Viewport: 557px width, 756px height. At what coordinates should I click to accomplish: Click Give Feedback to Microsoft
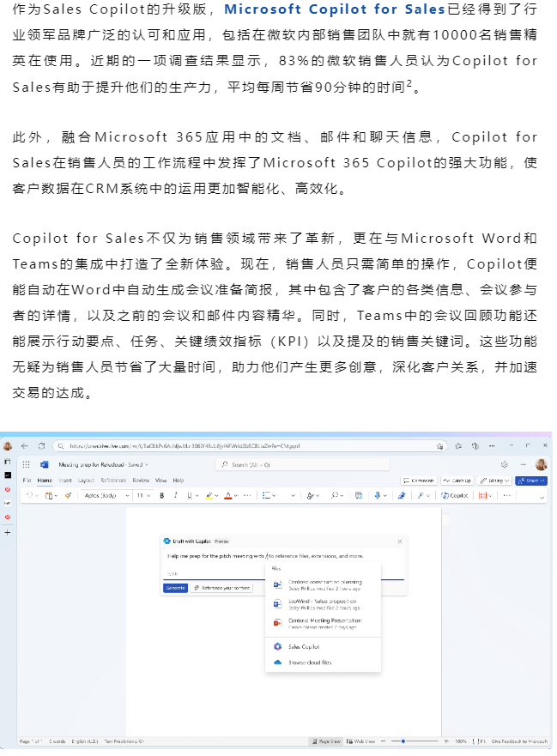pyautogui.click(x=519, y=741)
